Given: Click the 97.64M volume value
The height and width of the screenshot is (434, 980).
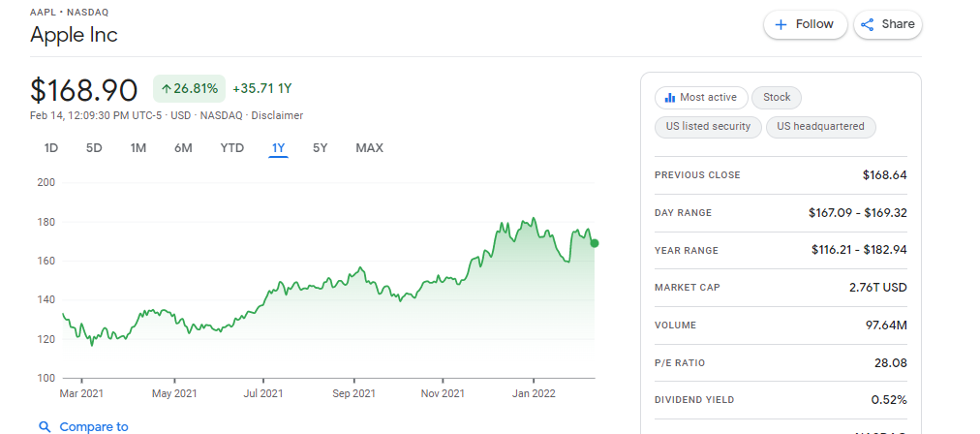Looking at the screenshot, I should coord(886,325).
